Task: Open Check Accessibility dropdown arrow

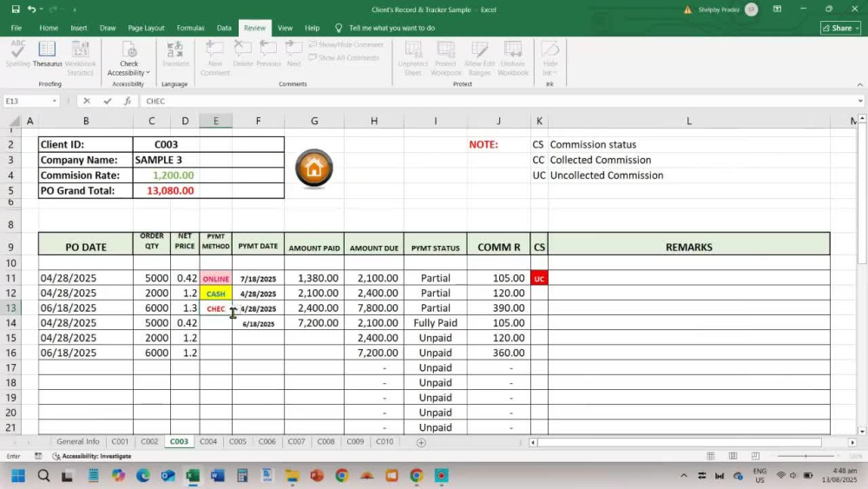Action: (x=148, y=73)
